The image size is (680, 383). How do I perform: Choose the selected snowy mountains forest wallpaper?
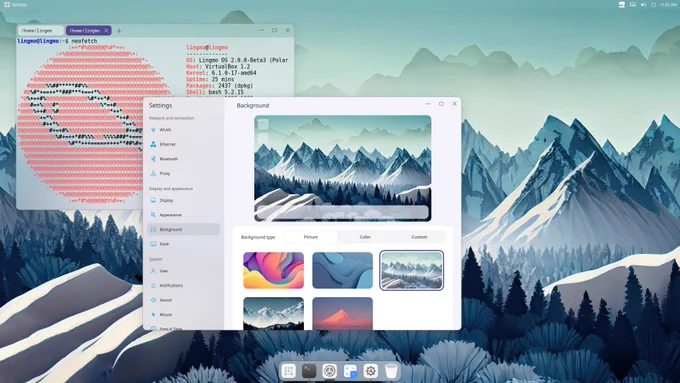(x=412, y=270)
